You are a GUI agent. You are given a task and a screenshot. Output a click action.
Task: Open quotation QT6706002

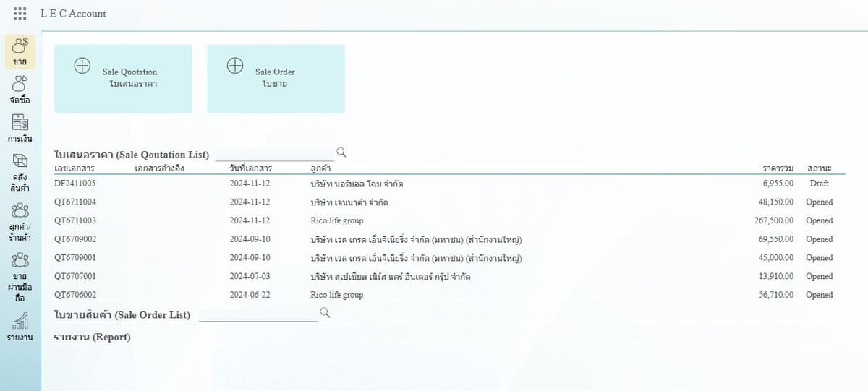pyautogui.click(x=75, y=295)
